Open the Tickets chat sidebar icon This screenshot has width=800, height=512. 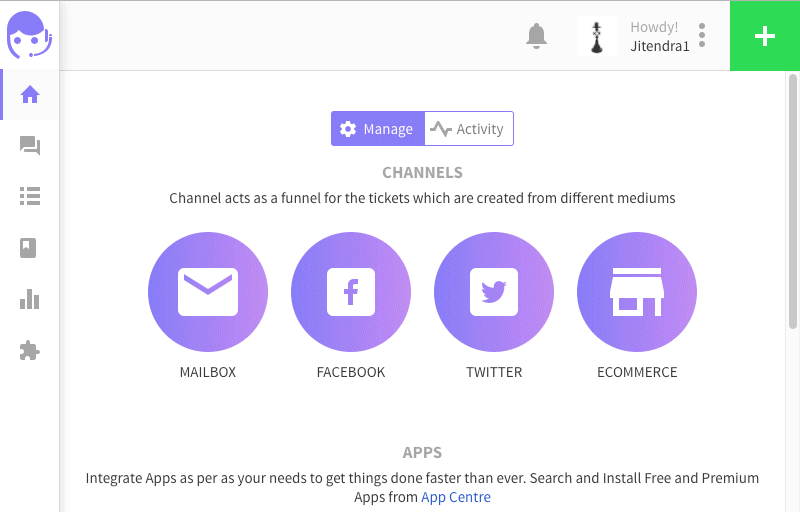[x=30, y=145]
